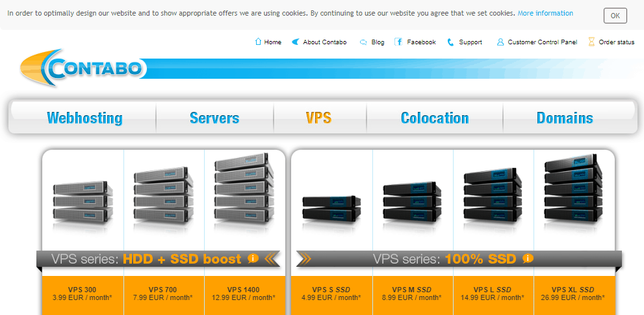
Task: Click double right chevrons on SSD banner
Action: pyautogui.click(x=305, y=258)
